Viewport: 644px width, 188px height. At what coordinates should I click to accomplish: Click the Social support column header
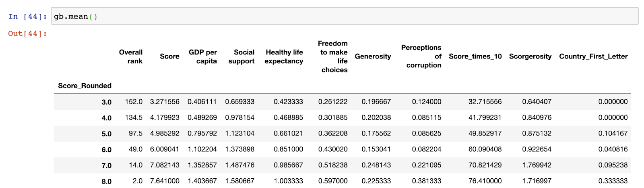pos(242,56)
